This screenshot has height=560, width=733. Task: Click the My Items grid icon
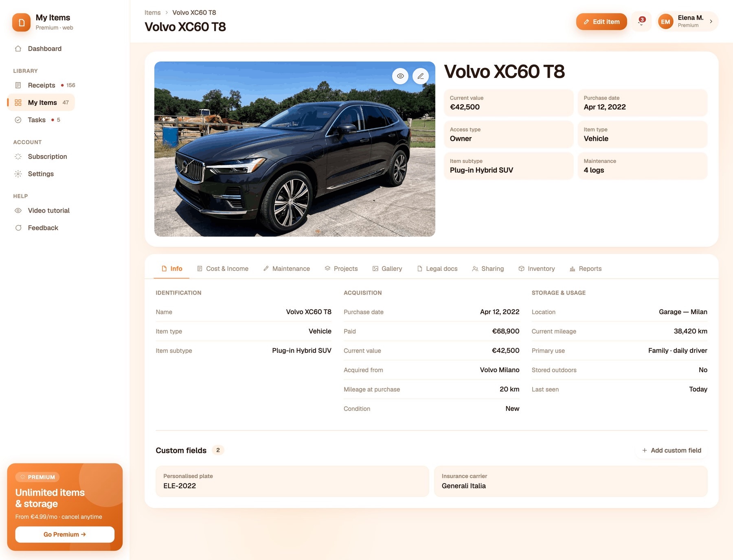pos(18,103)
